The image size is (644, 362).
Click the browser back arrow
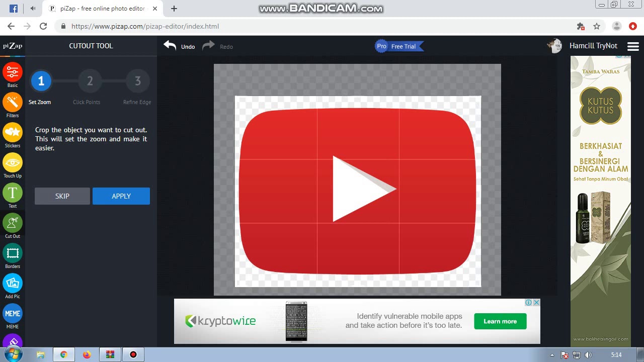tap(11, 26)
